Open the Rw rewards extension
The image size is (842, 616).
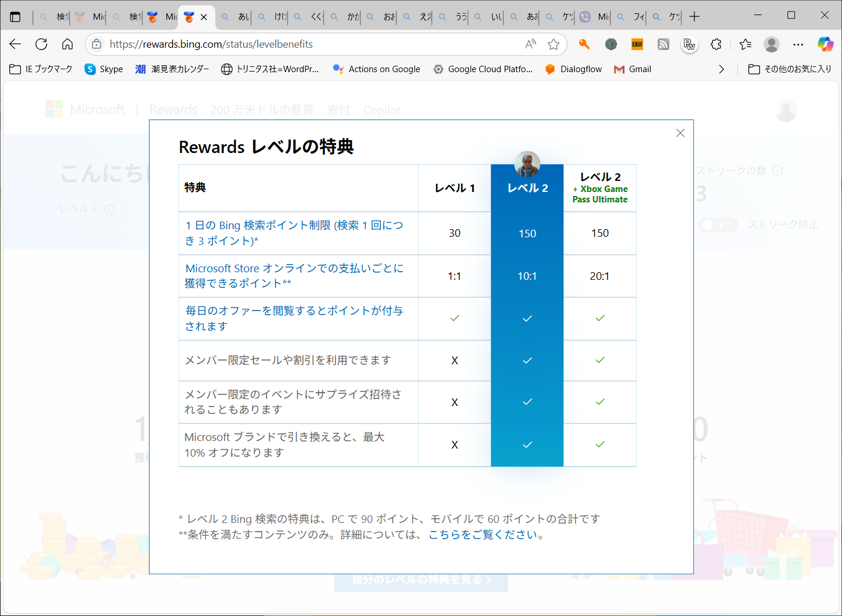[x=690, y=44]
